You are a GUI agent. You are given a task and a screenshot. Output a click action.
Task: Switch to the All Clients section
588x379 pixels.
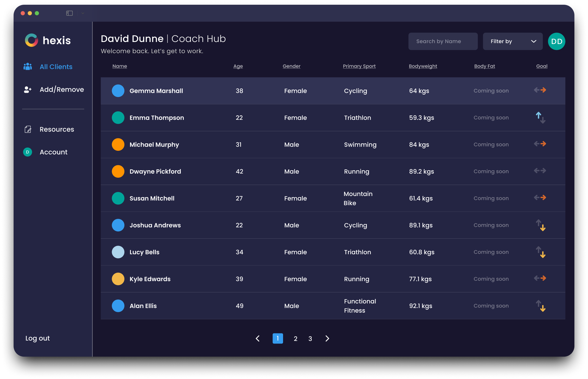(56, 67)
